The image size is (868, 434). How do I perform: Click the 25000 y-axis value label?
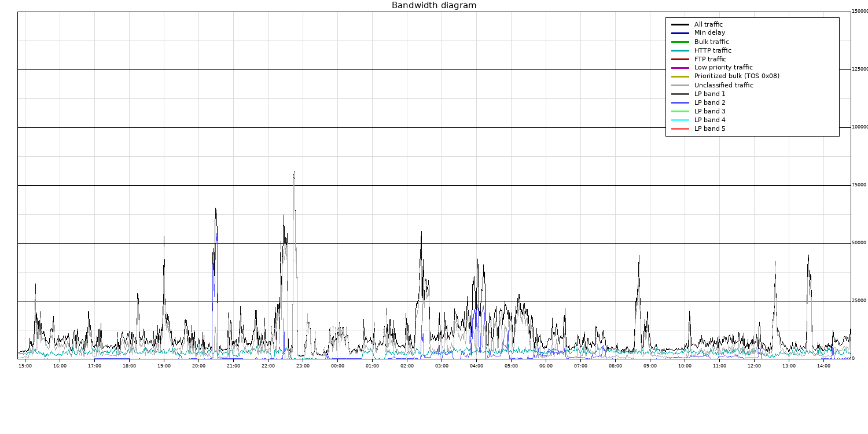(x=859, y=301)
